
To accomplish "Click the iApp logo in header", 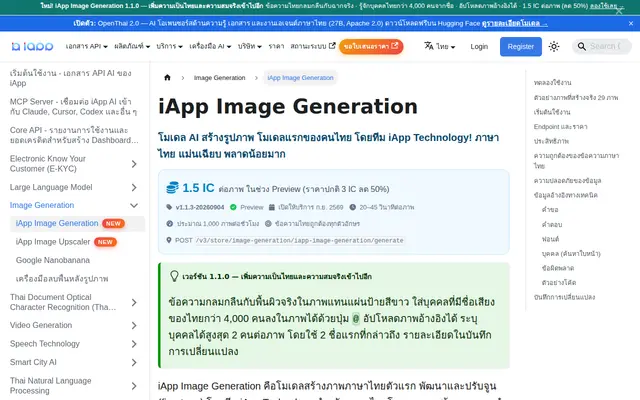I will 32,47.
